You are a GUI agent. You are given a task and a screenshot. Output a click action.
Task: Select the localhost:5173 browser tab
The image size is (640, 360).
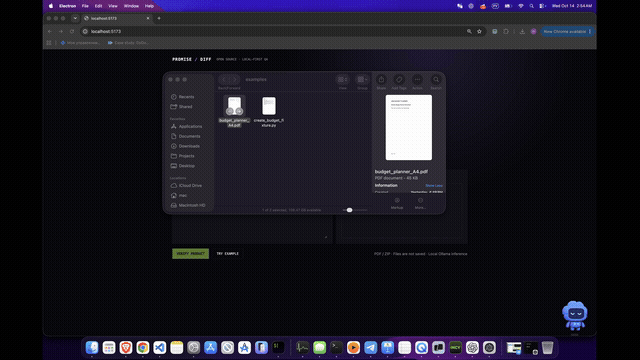click(117, 18)
